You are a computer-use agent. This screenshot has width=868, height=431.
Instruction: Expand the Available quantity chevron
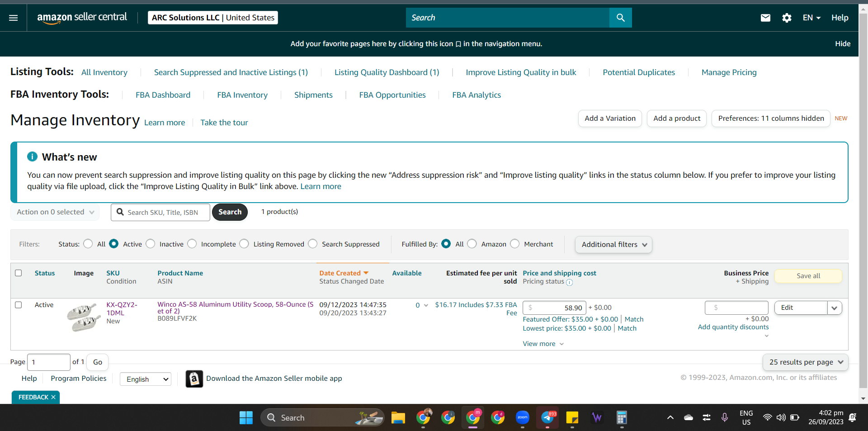(426, 305)
